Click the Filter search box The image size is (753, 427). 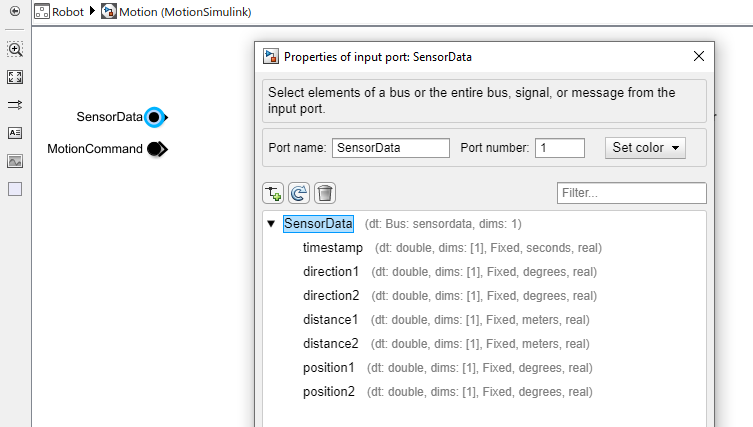tap(631, 193)
